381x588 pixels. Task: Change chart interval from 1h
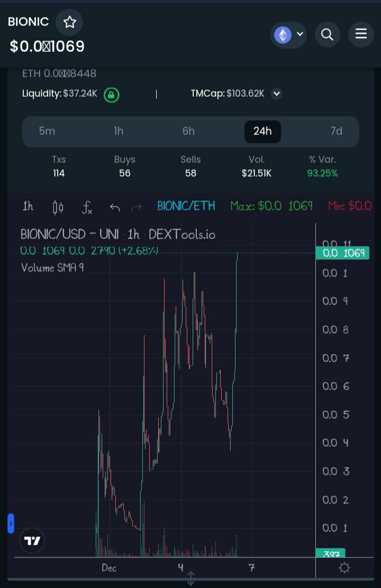pyautogui.click(x=28, y=206)
